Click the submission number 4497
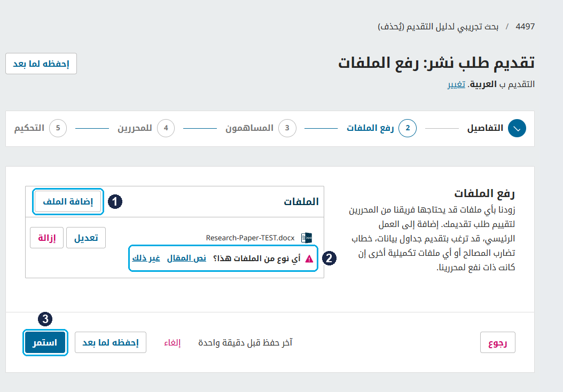The width and height of the screenshot is (563, 392). point(525,27)
